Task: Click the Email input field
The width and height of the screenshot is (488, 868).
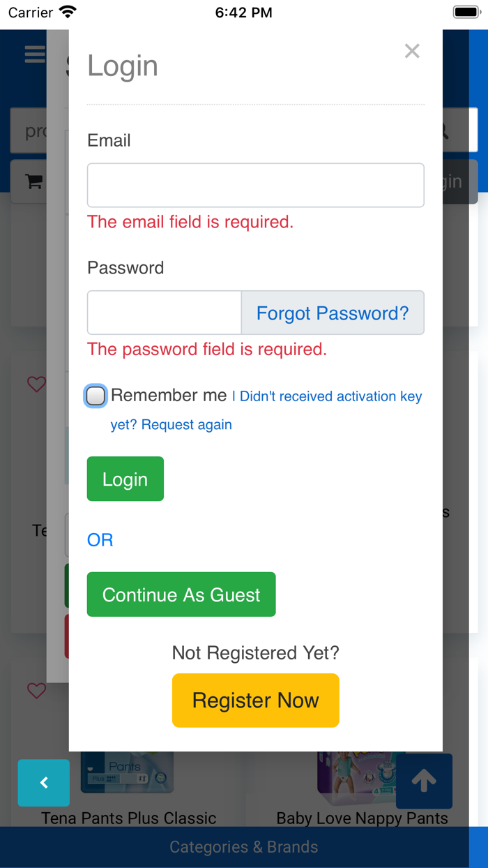Action: (255, 186)
